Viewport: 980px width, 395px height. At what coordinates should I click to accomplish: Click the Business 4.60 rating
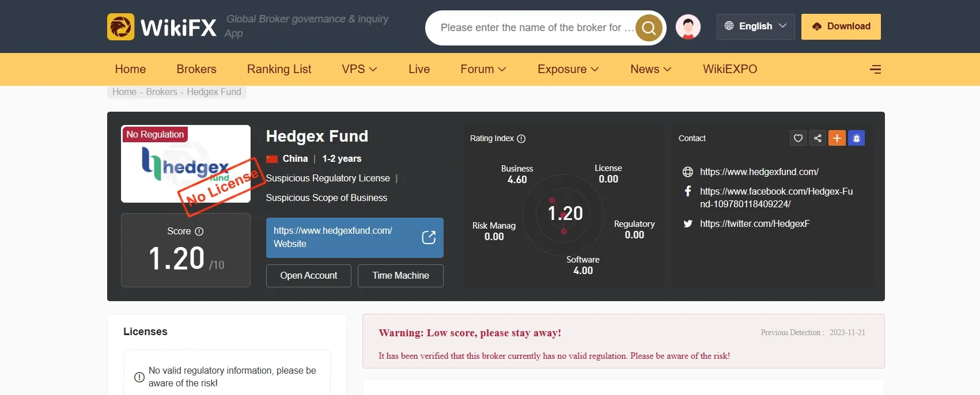(517, 174)
